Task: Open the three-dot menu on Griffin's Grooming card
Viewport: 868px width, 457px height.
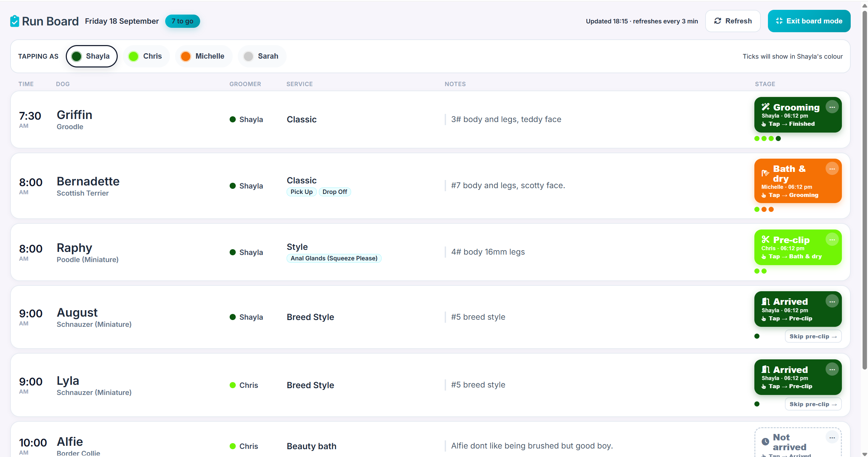Action: pos(832,107)
